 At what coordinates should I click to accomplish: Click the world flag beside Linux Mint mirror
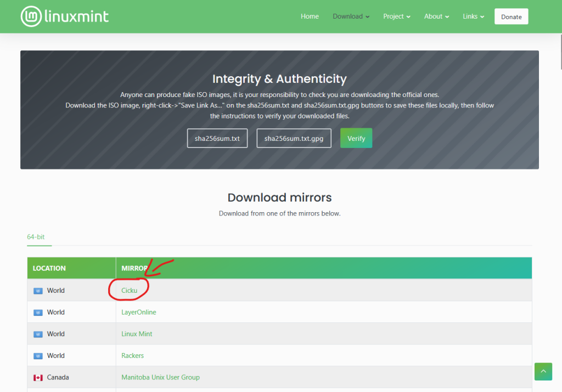38,334
